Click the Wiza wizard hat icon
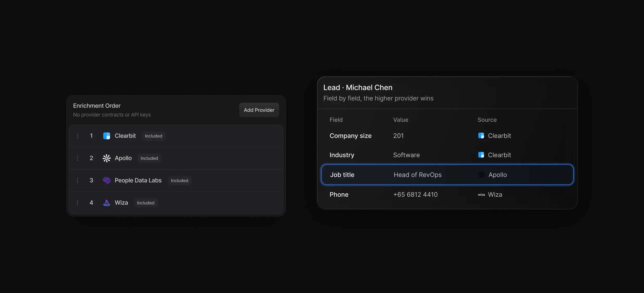Screen dimensions: 644x293 (x=107, y=203)
